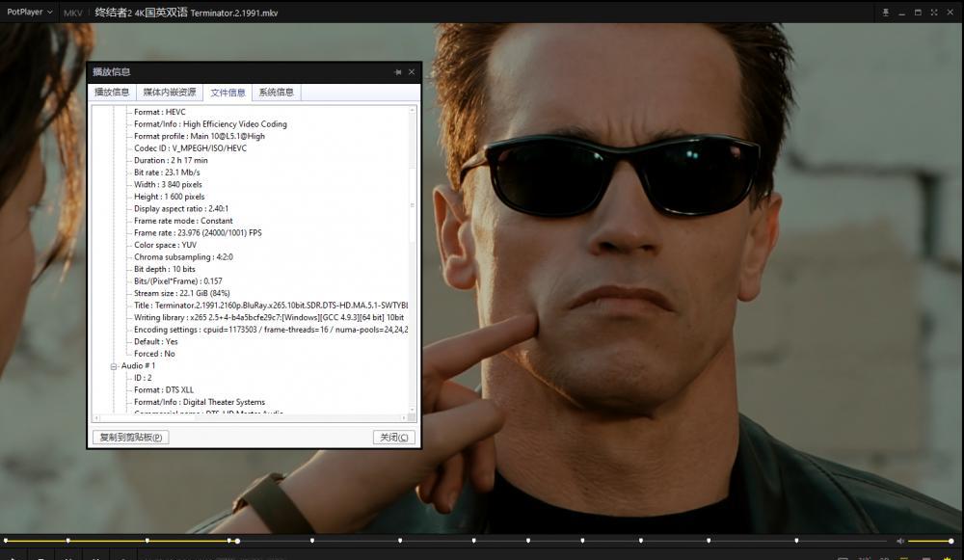964x560 pixels.
Task: Select the 'Writing library : x265' row
Action: [269, 318]
